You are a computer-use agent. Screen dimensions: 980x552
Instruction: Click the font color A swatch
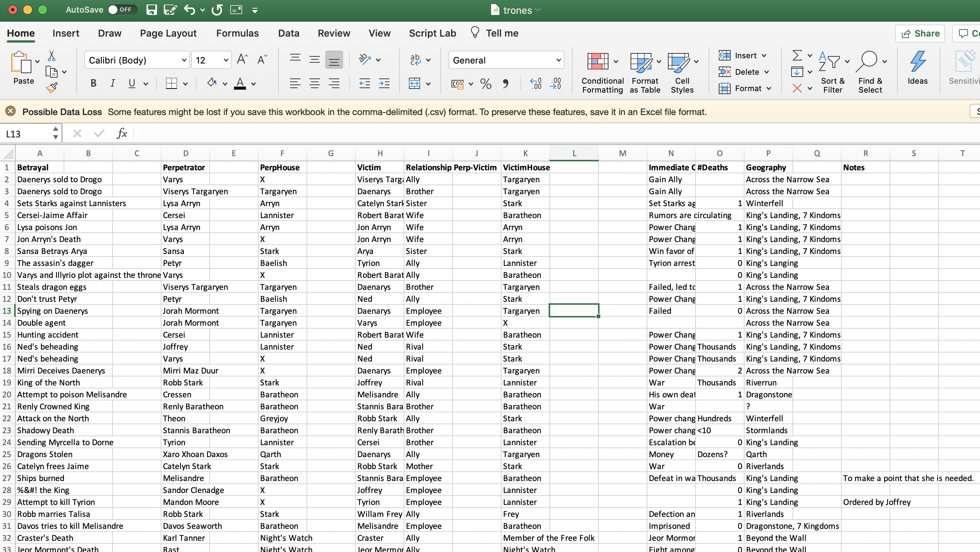240,83
